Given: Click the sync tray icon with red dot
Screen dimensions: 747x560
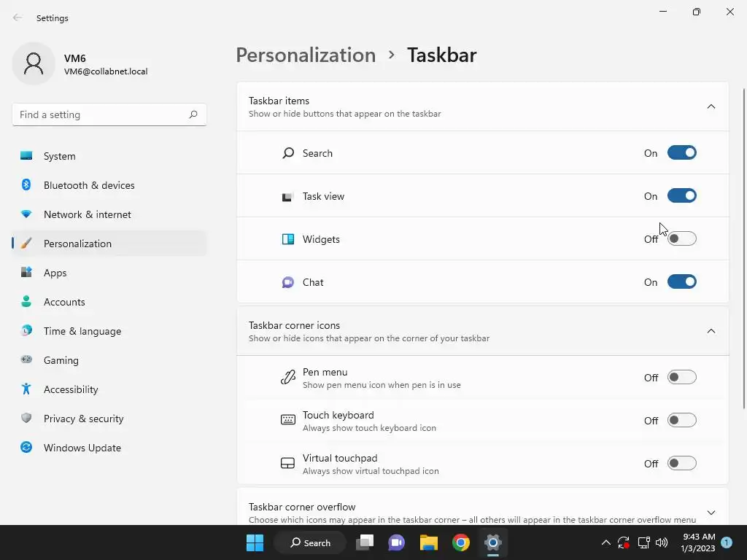Looking at the screenshot, I should click(x=624, y=542).
